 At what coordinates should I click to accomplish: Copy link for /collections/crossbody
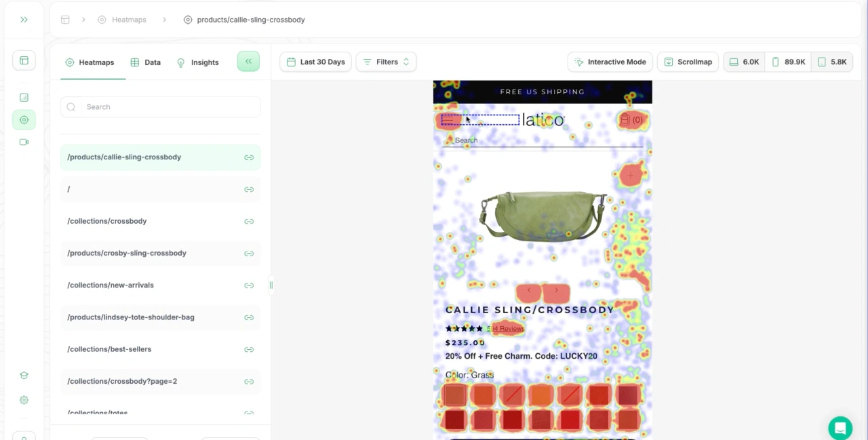click(249, 222)
